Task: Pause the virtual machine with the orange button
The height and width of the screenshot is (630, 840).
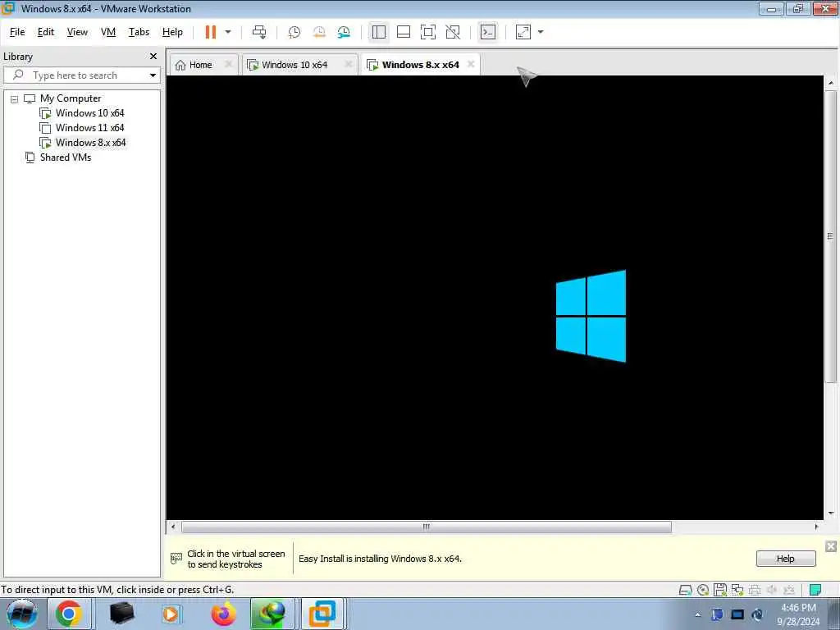Action: pos(211,32)
